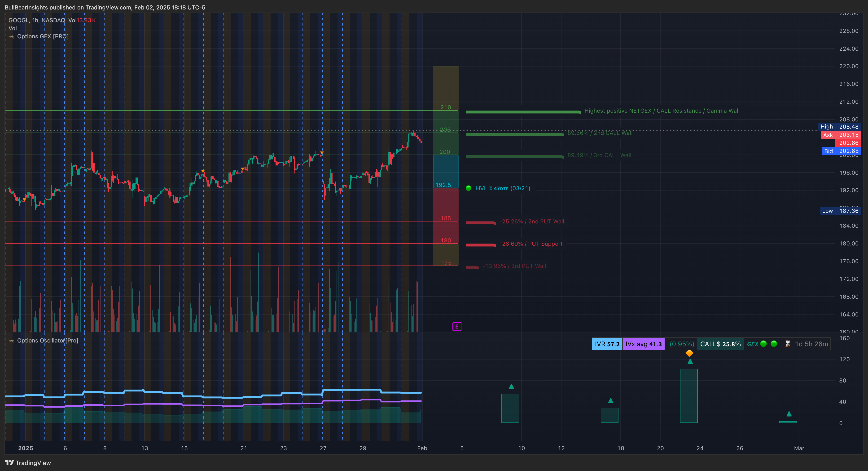
Task: Click the BullBearInsights published header text
Action: point(105,7)
